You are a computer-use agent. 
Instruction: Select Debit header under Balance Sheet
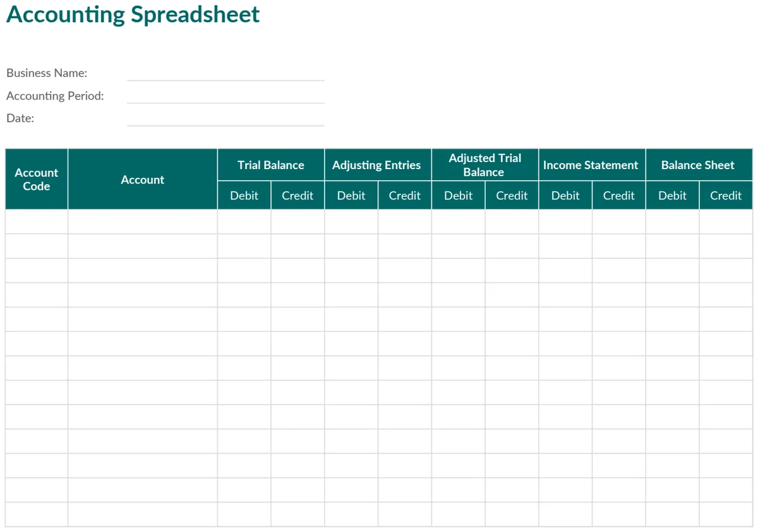coord(672,196)
